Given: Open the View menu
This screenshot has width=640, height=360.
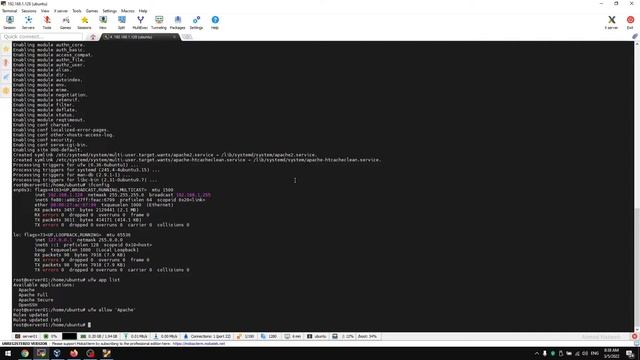Looking at the screenshot, I should click(x=45, y=11).
